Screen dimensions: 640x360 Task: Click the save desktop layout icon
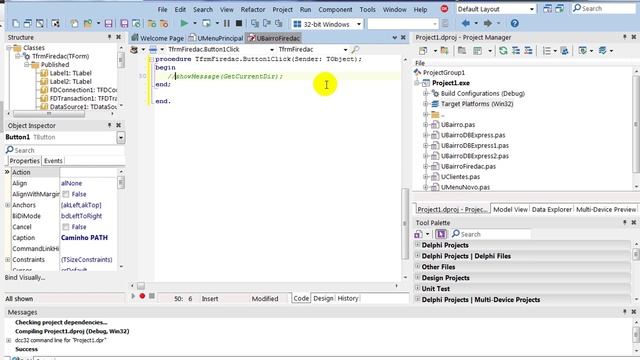click(x=547, y=9)
